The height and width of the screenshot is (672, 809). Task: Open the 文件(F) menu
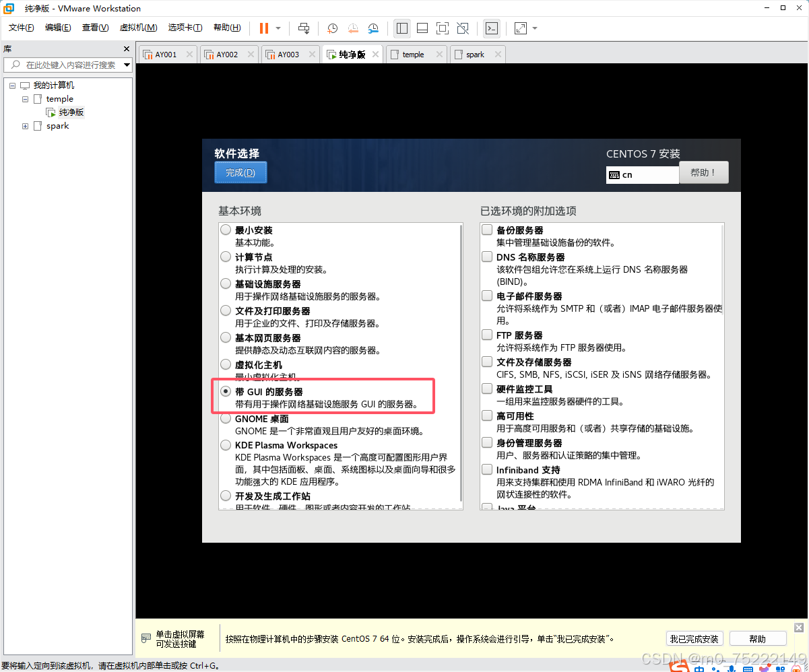(22, 28)
